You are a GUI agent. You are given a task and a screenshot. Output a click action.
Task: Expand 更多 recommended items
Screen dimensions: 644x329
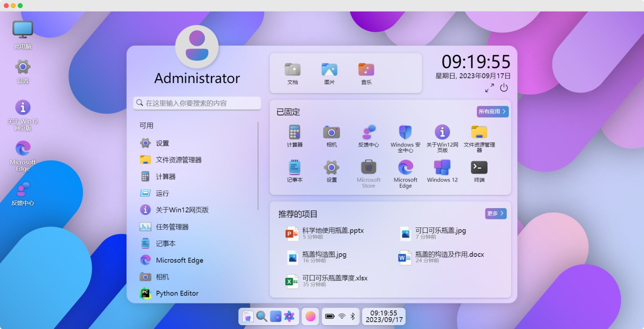pos(496,214)
